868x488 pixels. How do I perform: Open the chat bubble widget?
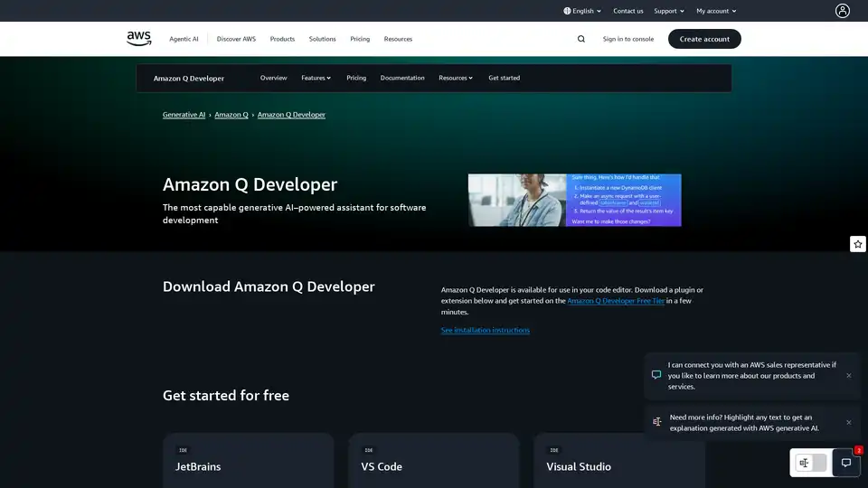coord(846,463)
